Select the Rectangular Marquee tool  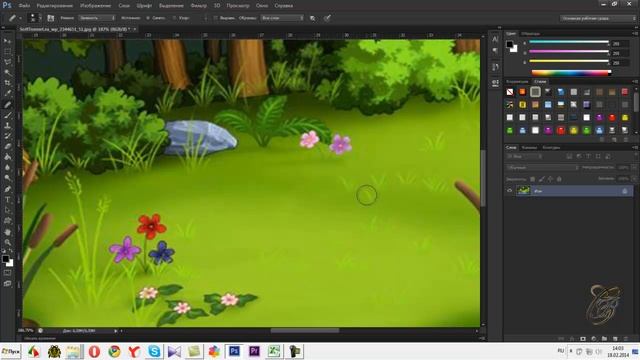coord(7,52)
